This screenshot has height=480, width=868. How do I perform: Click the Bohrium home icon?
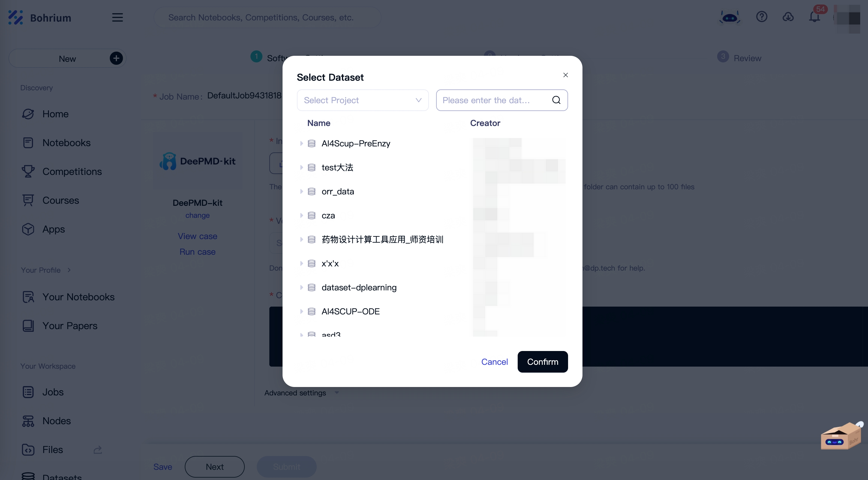(15, 18)
